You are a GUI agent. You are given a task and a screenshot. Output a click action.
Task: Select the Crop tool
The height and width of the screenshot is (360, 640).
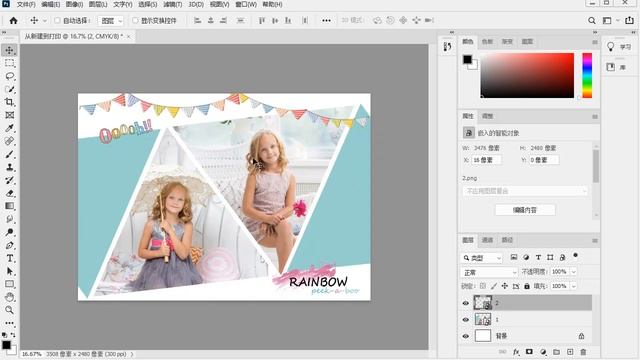[x=9, y=102]
